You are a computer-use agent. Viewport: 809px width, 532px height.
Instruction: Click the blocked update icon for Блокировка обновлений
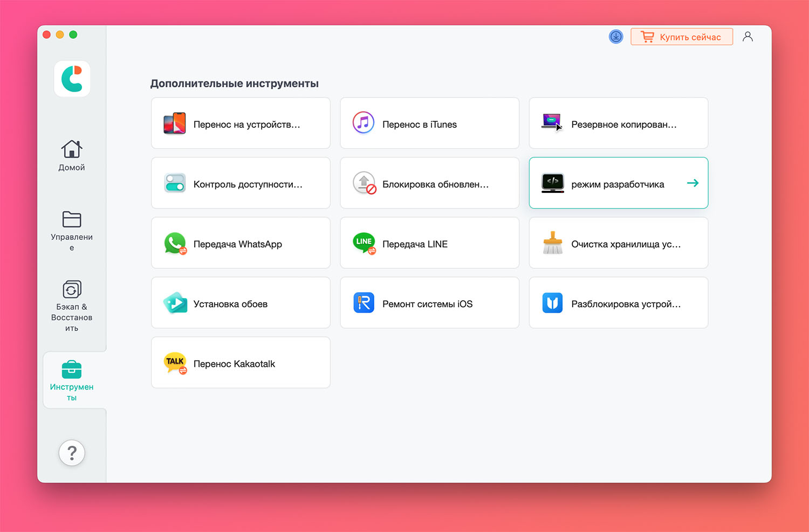tap(364, 183)
